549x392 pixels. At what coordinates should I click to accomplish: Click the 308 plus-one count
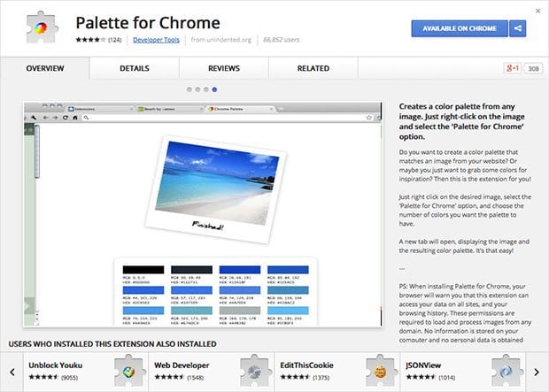[533, 69]
